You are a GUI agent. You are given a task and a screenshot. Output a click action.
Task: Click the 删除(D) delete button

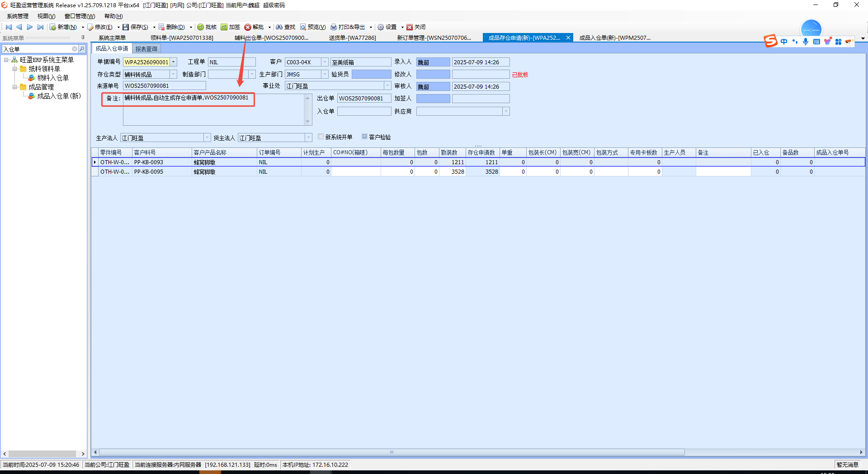(x=172, y=27)
